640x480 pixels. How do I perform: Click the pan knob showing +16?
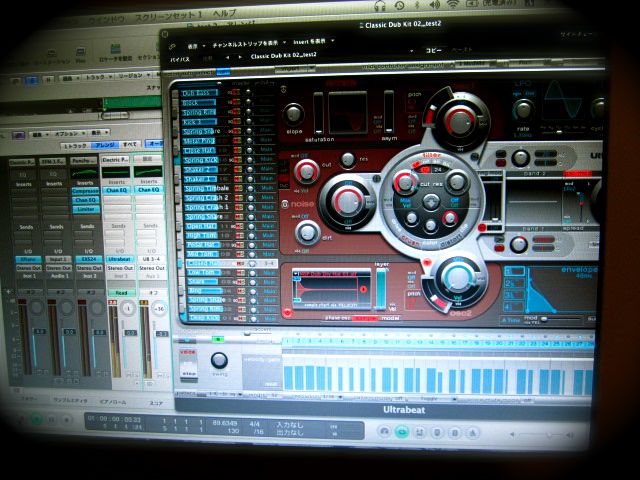159,309
